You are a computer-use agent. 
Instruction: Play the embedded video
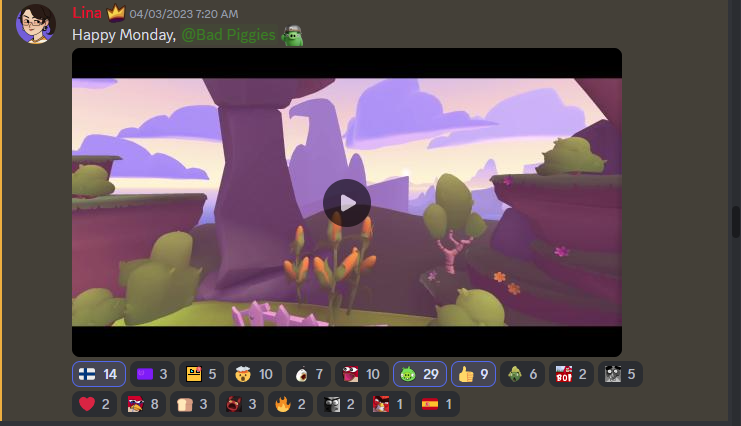coord(347,203)
